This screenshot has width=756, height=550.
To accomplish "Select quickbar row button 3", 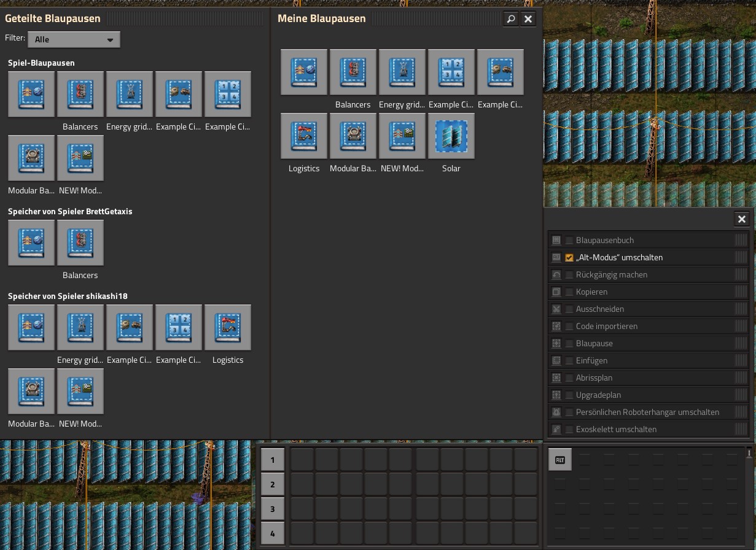I will pyautogui.click(x=273, y=509).
